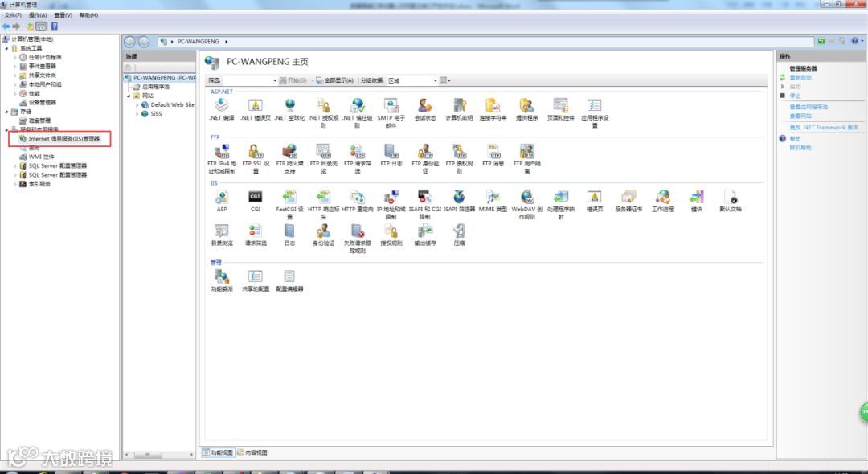
Task: Open the 操作(A) menu
Action: coord(38,15)
